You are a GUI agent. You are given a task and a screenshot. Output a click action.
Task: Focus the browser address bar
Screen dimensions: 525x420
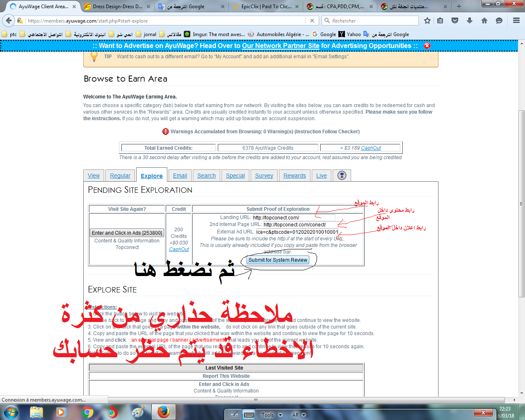pos(166,21)
